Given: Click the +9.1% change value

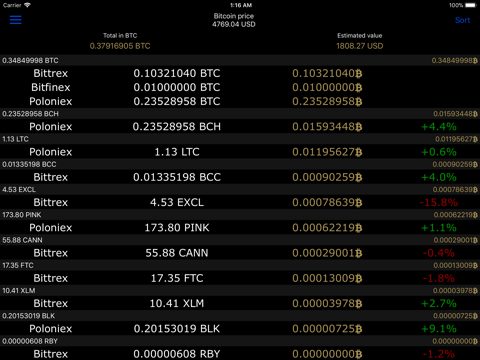Looking at the screenshot, I should [439, 329].
